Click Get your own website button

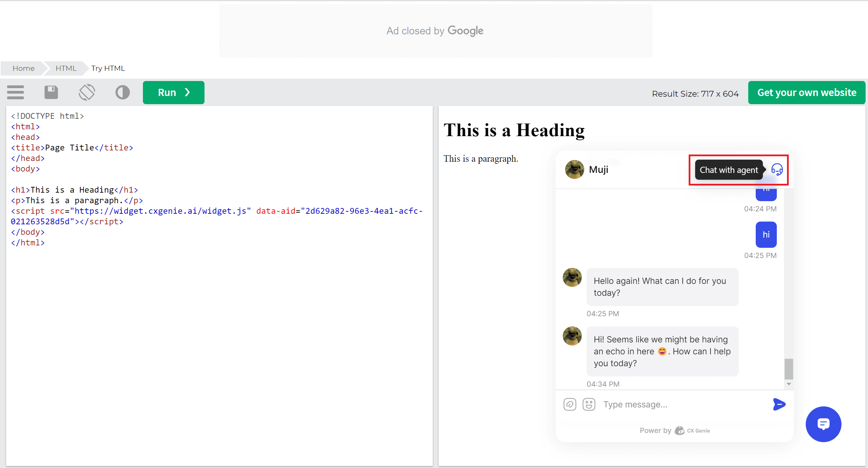point(806,92)
